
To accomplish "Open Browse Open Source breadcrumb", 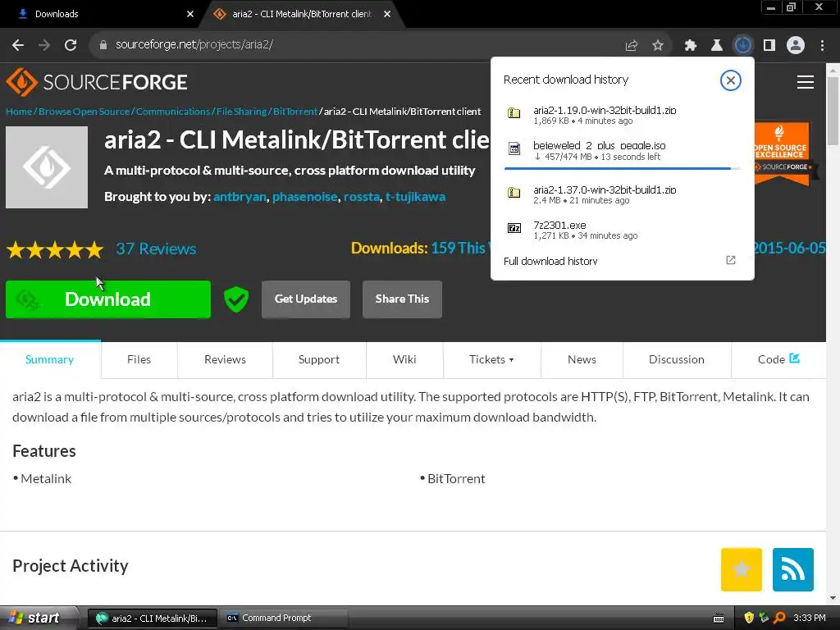I will 84,112.
